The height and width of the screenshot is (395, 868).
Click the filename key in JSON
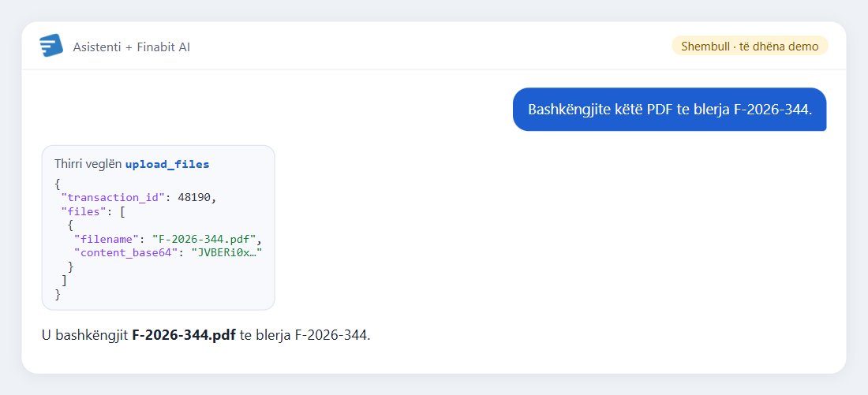pyautogui.click(x=107, y=239)
